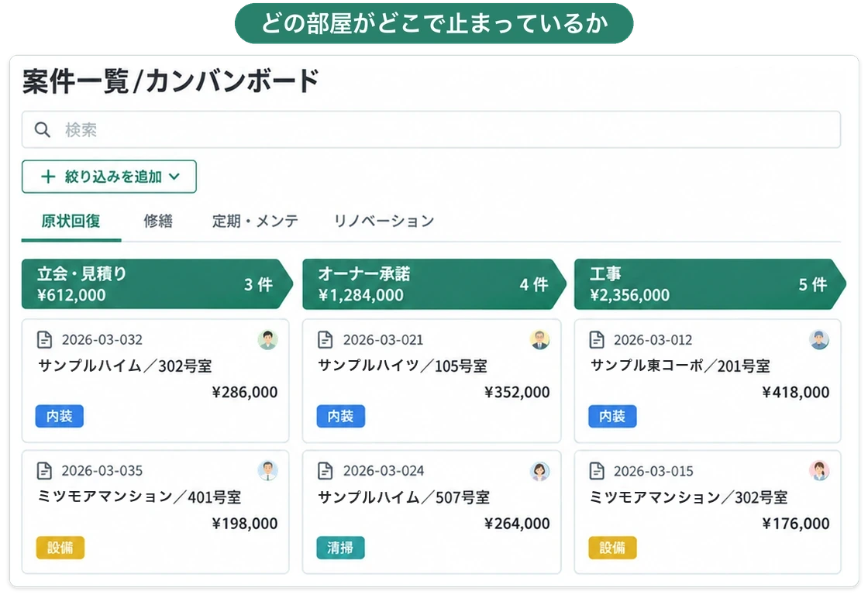Open case titled サンプルハイム/302号室

point(125,366)
